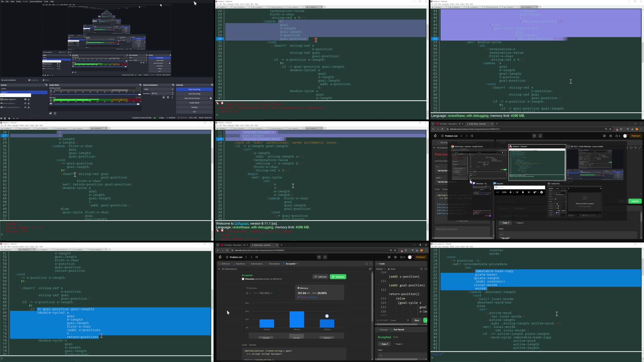Open the OBS virtual camera settings gear

211,98
